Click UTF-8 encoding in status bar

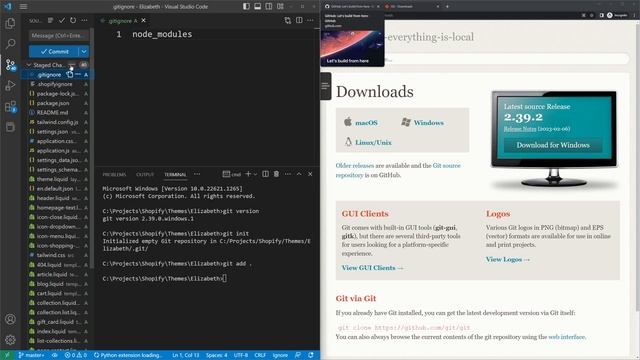[241, 355]
